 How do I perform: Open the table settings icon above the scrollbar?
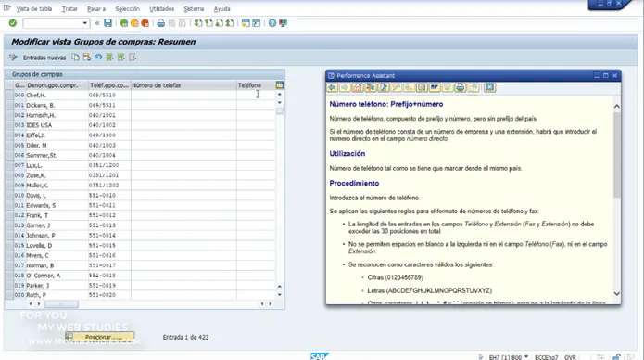(280, 85)
